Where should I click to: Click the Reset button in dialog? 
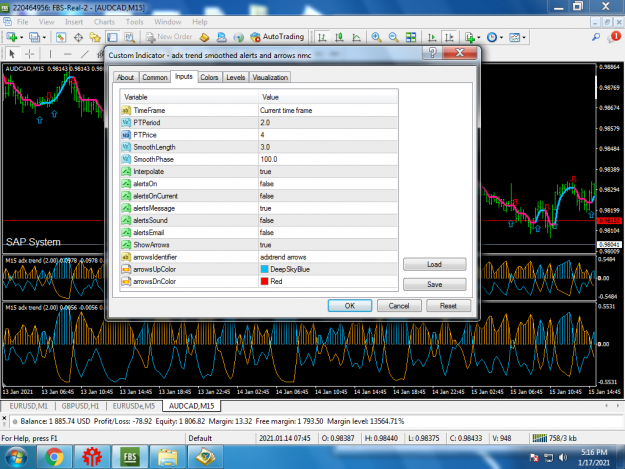pos(448,306)
